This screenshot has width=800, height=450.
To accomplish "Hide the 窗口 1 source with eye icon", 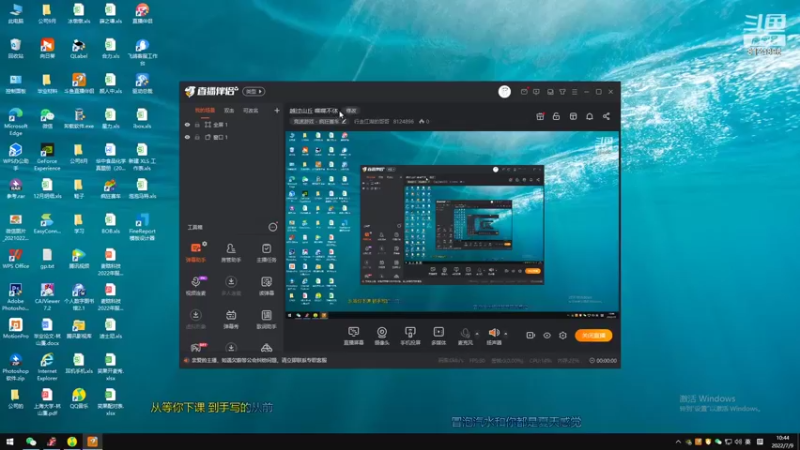I will [187, 137].
